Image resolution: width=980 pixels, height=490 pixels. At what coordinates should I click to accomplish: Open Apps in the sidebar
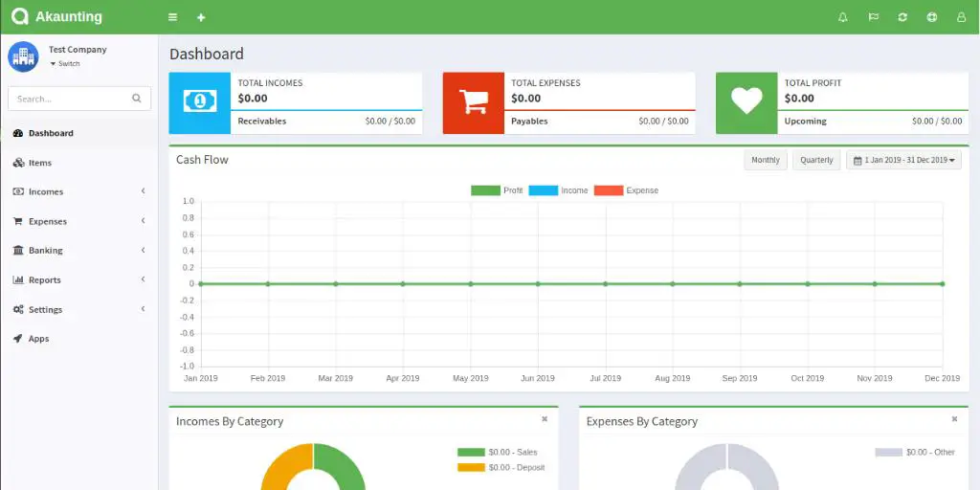click(79, 338)
